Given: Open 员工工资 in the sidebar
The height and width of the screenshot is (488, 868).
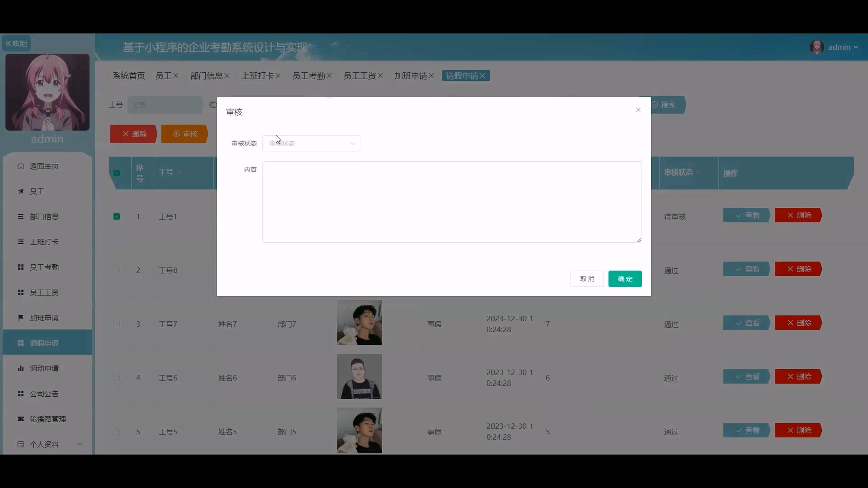Looking at the screenshot, I should click(x=47, y=293).
